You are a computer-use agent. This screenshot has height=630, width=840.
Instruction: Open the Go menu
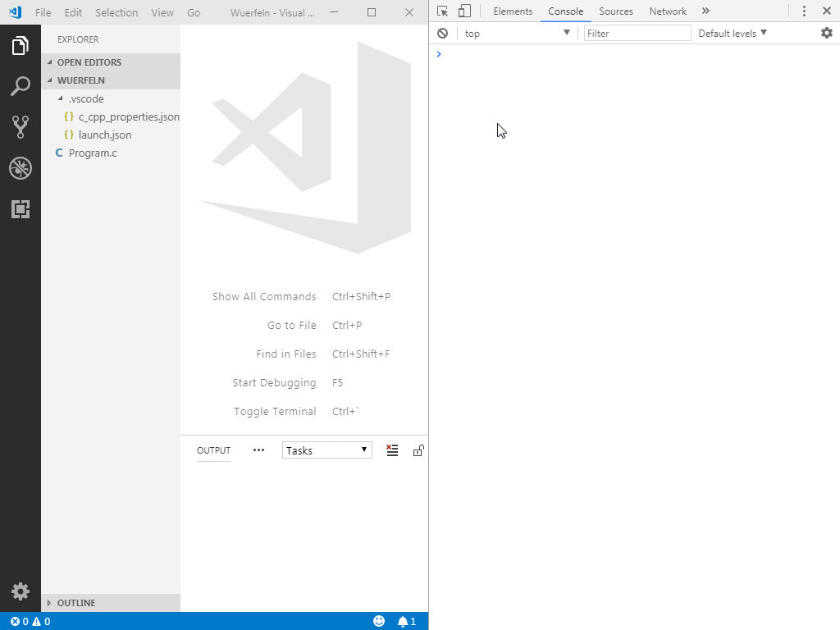pyautogui.click(x=194, y=12)
